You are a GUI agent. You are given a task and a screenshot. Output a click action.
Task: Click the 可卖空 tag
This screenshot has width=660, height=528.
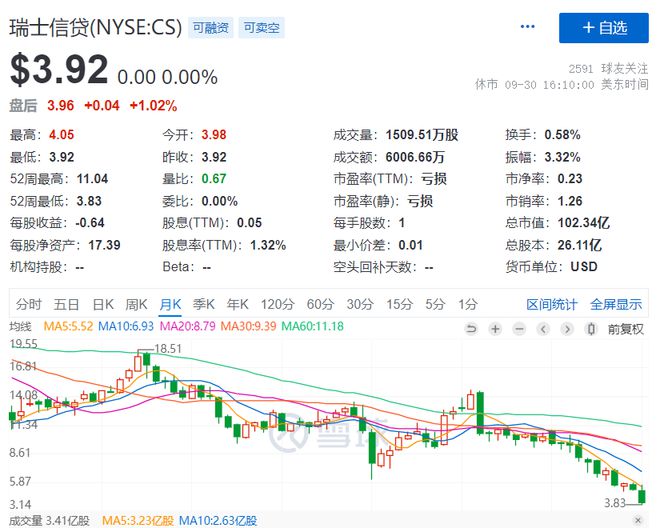[x=261, y=28]
